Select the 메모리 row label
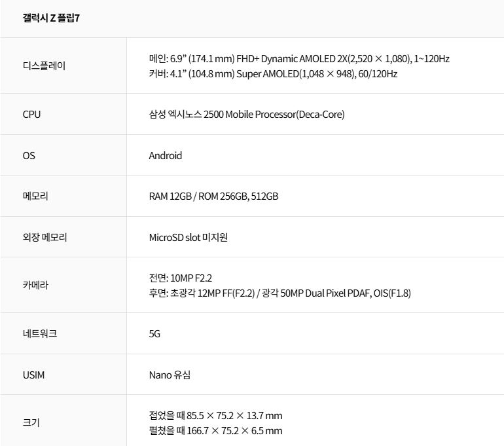This screenshot has width=504, height=446. coord(35,196)
